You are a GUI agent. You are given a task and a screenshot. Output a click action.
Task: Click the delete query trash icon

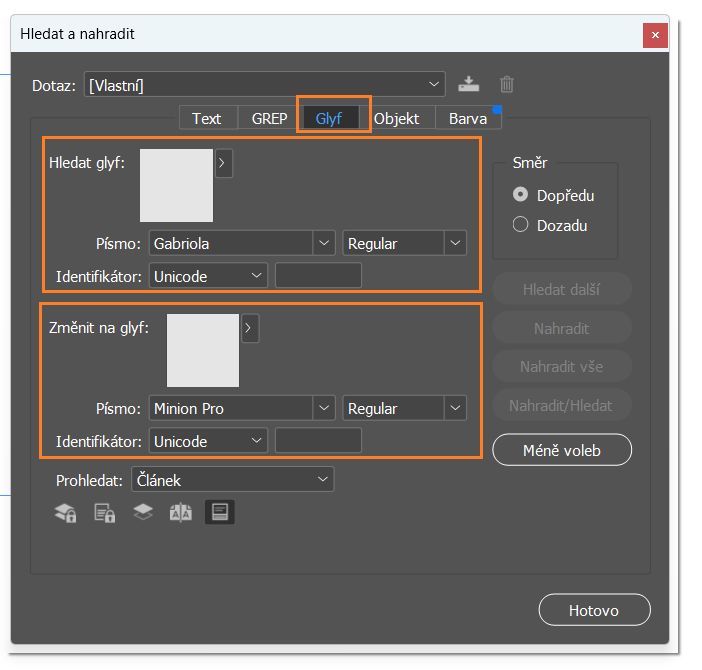tap(507, 85)
